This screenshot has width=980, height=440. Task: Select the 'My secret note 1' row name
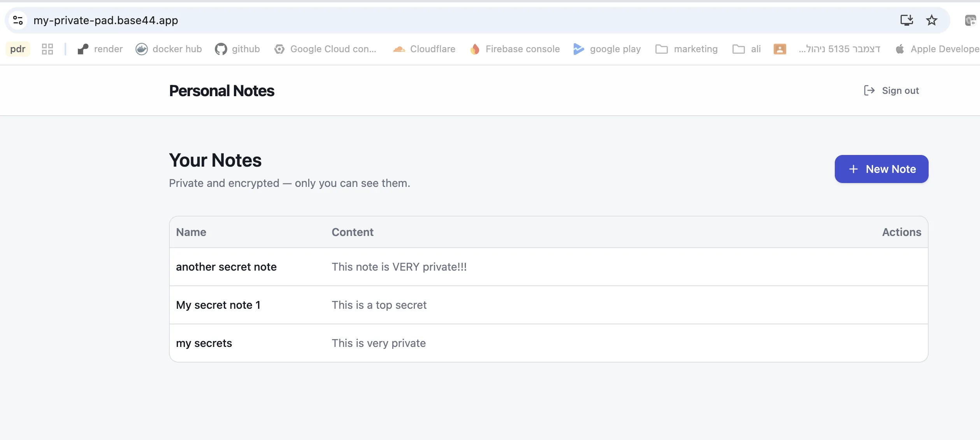click(218, 305)
